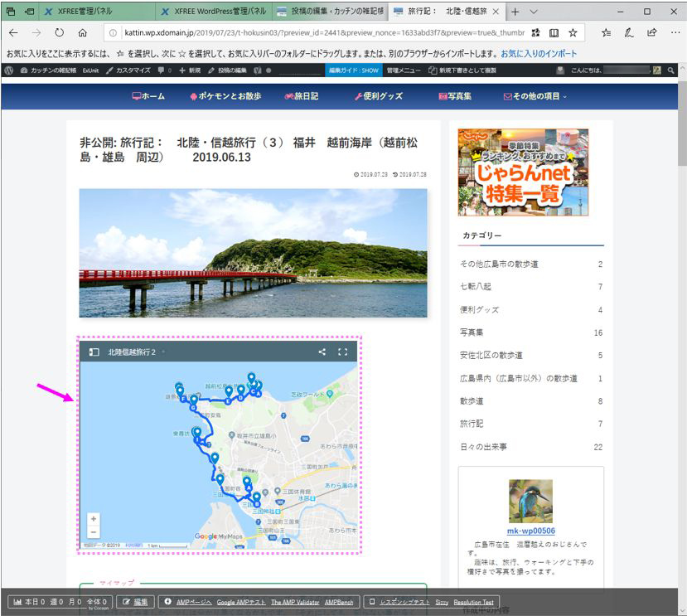Click the share page icon
This screenshot has height=616, width=687.
651,32
